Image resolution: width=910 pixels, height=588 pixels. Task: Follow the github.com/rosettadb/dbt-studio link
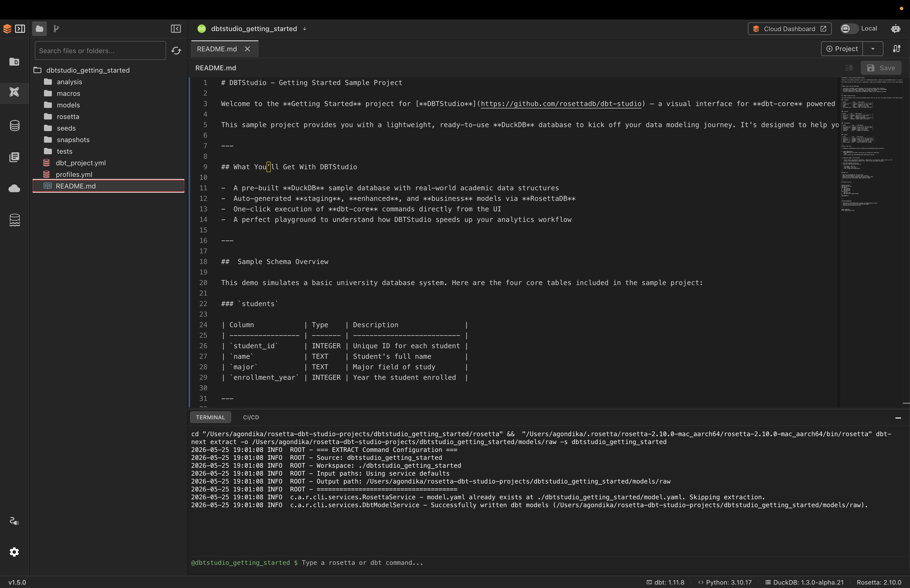pos(561,104)
